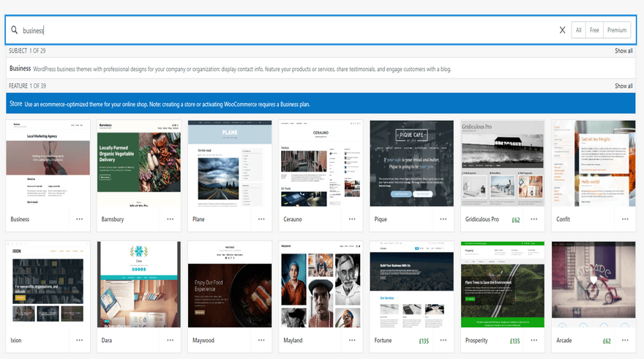Open the Fortune theme thumbnail
Screen dimensions: 644x359
click(411, 284)
